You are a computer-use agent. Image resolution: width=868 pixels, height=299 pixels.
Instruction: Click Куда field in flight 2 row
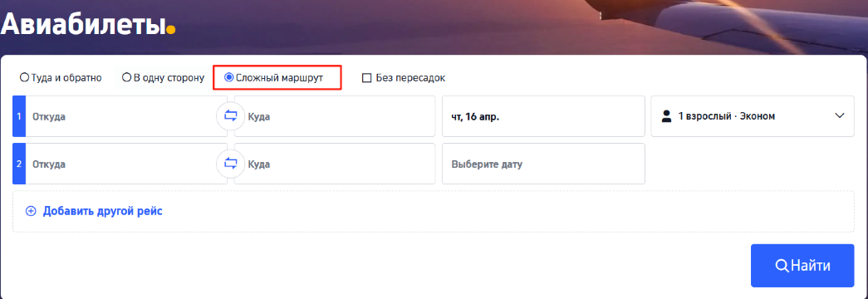point(335,164)
